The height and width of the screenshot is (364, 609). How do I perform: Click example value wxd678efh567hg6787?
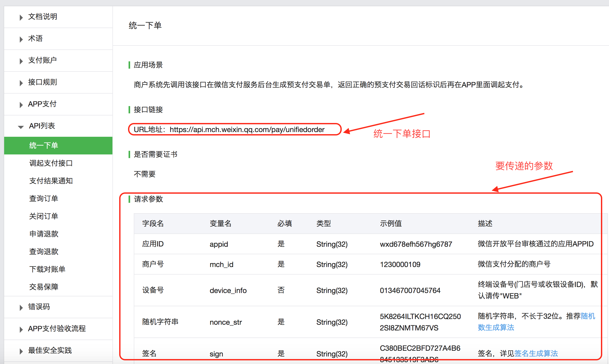(x=416, y=244)
